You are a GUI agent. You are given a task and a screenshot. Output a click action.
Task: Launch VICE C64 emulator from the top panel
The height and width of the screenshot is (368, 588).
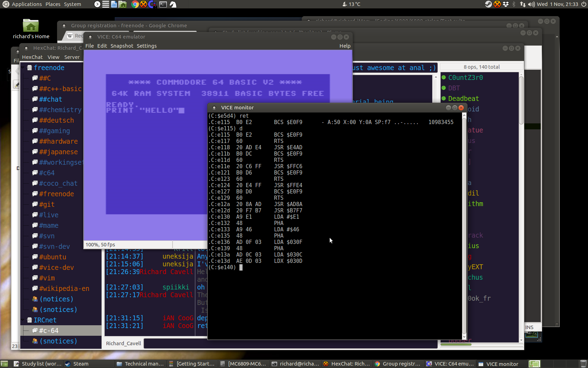(x=152, y=4)
